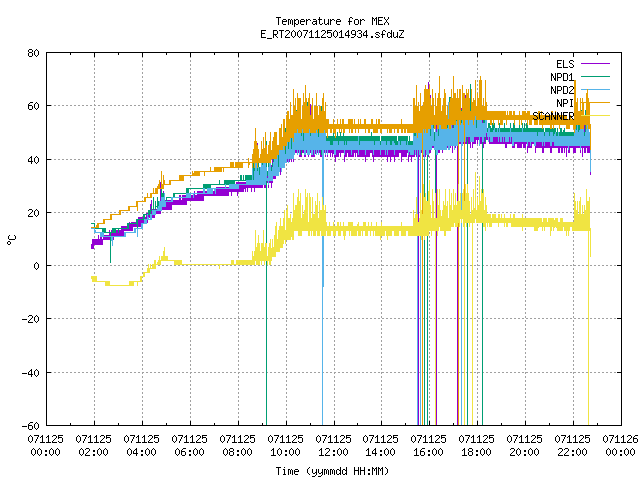Viewport: 640px width, 480px height.
Task: Click the x-axis tick label 071125 00:00
Action: [46, 446]
